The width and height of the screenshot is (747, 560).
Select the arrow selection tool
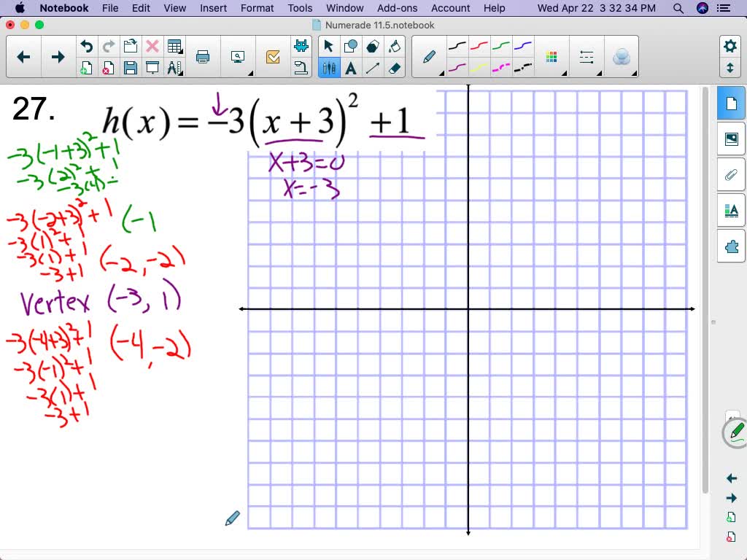pyautogui.click(x=328, y=45)
